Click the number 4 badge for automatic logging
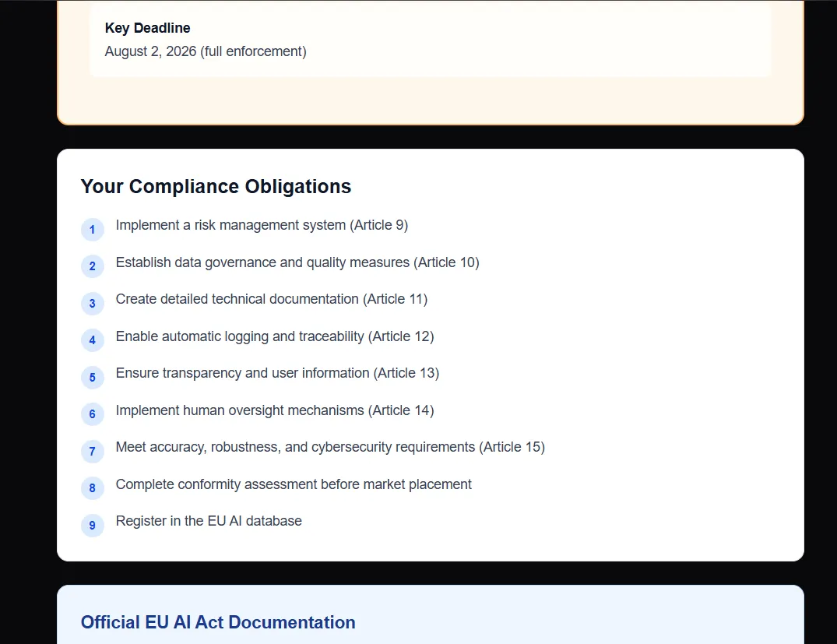The width and height of the screenshot is (837, 644). pyautogui.click(x=93, y=340)
